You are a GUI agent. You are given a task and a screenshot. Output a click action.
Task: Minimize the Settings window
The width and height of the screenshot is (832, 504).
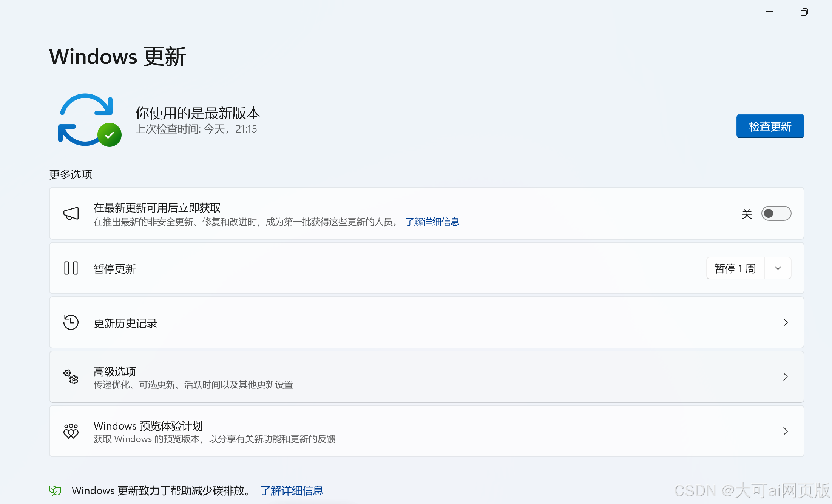(x=770, y=12)
